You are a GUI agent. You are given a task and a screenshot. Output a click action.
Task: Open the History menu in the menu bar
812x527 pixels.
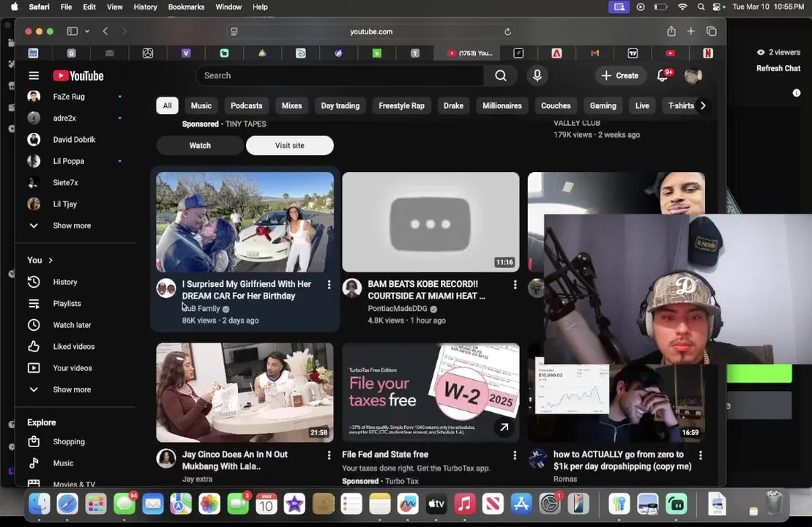click(x=145, y=7)
